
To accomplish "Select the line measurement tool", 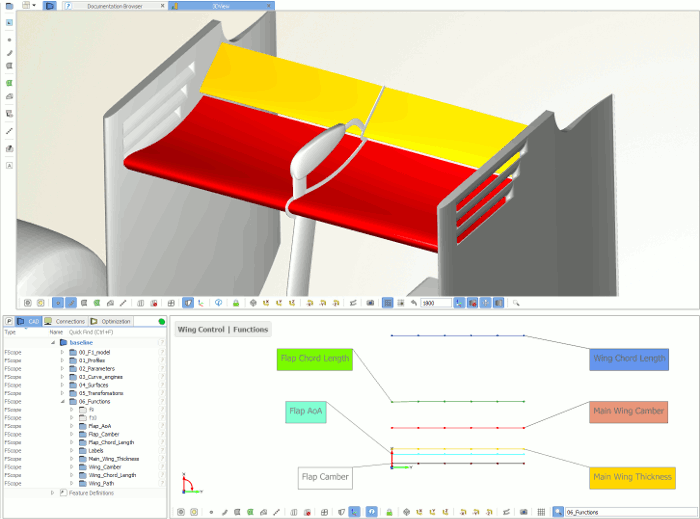I will tap(9, 130).
